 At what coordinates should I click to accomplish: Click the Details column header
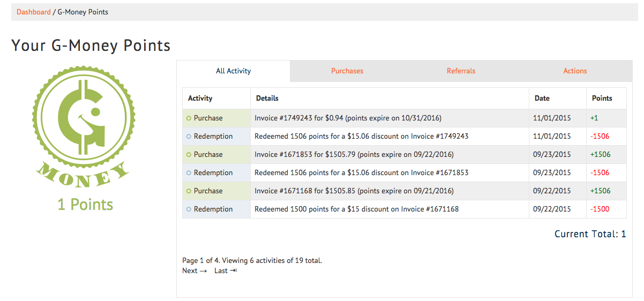click(x=267, y=99)
